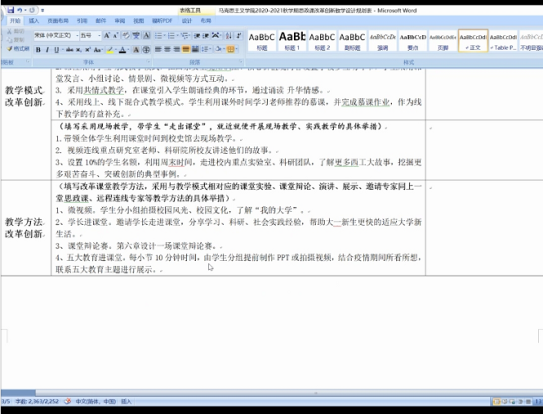Image resolution: width=543 pixels, height=414 pixels.
Task: Click the font color red A button
Action: point(122,50)
